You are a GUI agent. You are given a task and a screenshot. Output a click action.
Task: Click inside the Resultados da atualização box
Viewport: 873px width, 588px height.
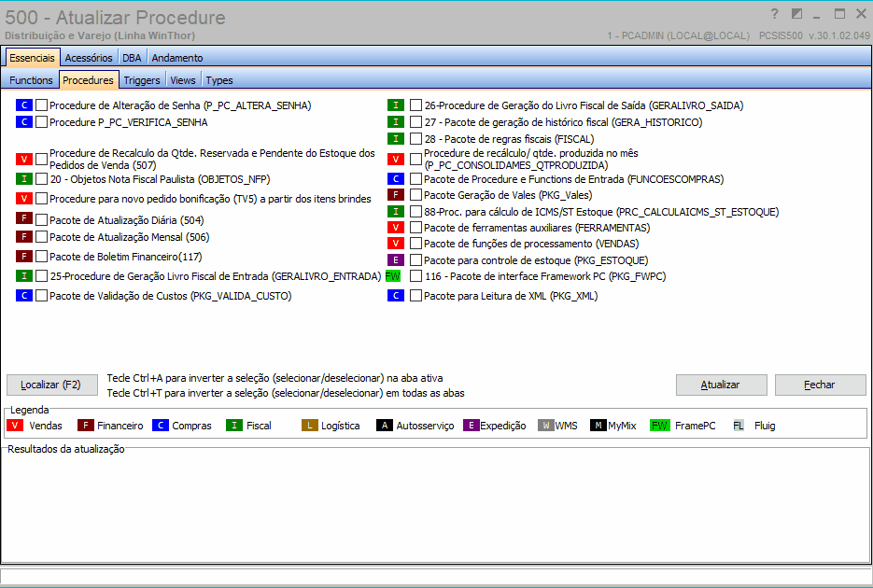[x=436, y=507]
